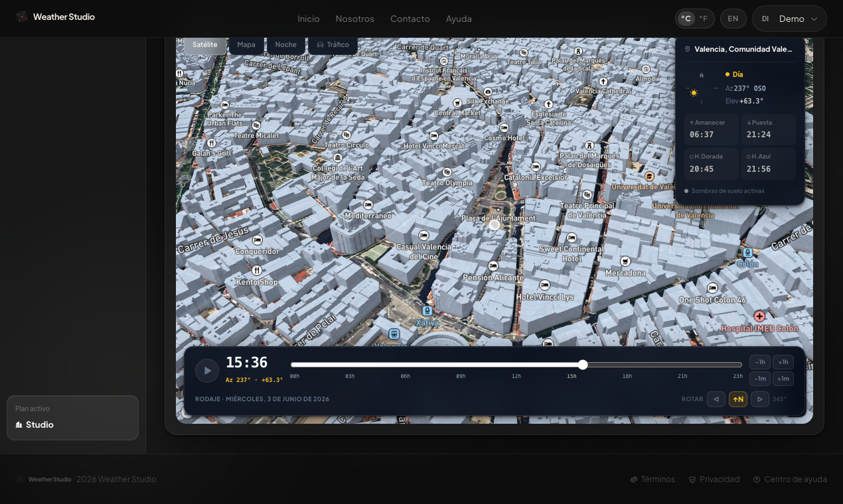Click the Puesta 21:24 card
The height and width of the screenshot is (504, 843).
click(768, 129)
